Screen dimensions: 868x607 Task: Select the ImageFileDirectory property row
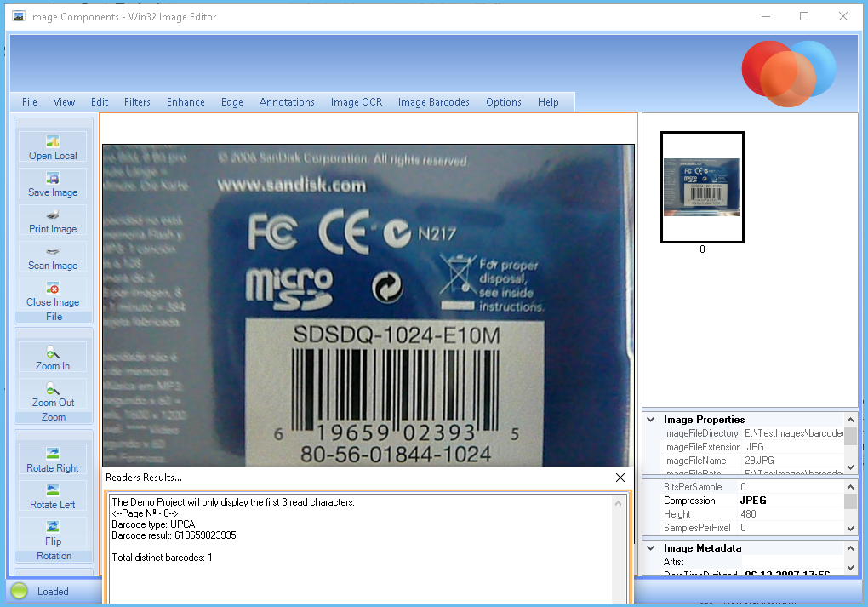(744, 433)
